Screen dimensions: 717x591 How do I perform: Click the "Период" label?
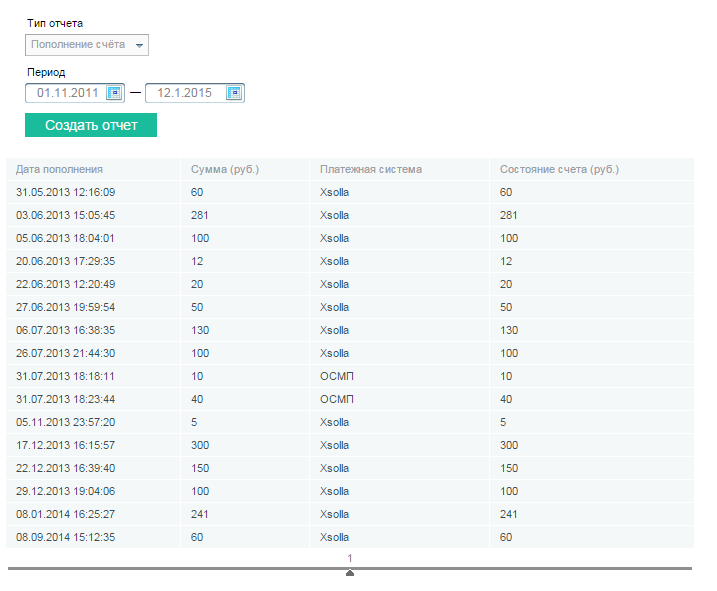(x=46, y=72)
